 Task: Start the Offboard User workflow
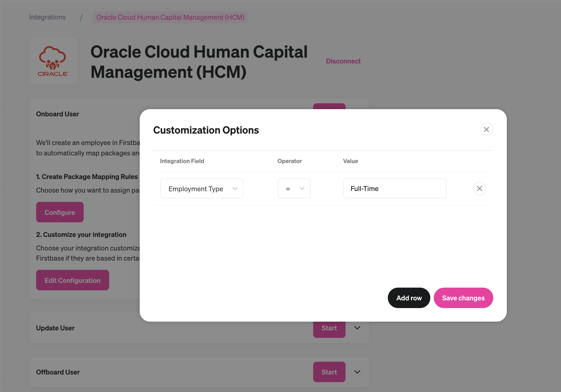pos(329,372)
